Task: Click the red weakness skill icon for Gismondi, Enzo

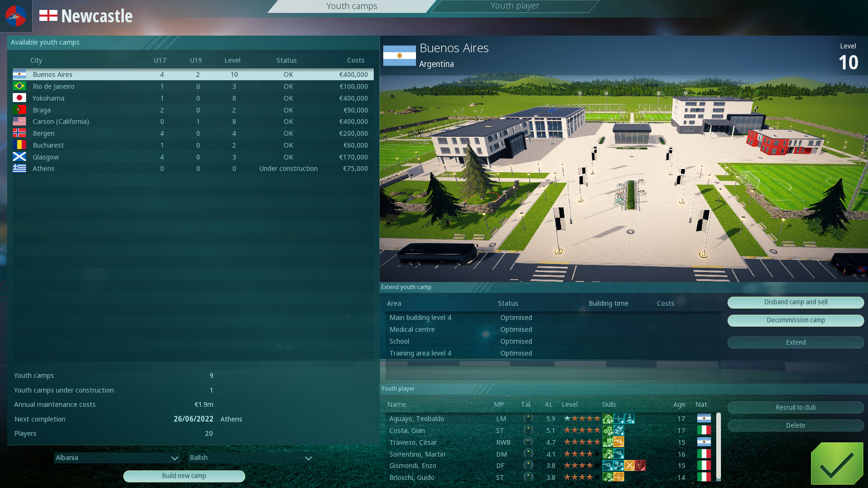Action: [x=640, y=466]
